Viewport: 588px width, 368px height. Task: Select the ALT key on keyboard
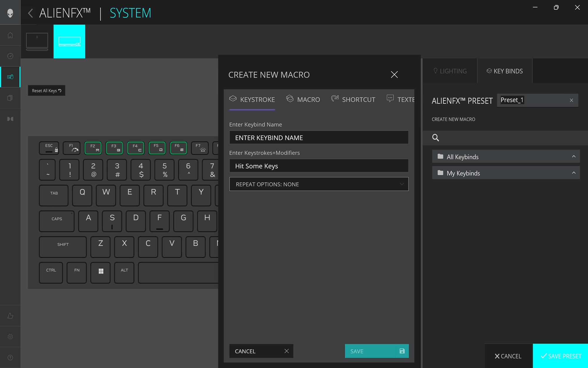[x=124, y=273]
